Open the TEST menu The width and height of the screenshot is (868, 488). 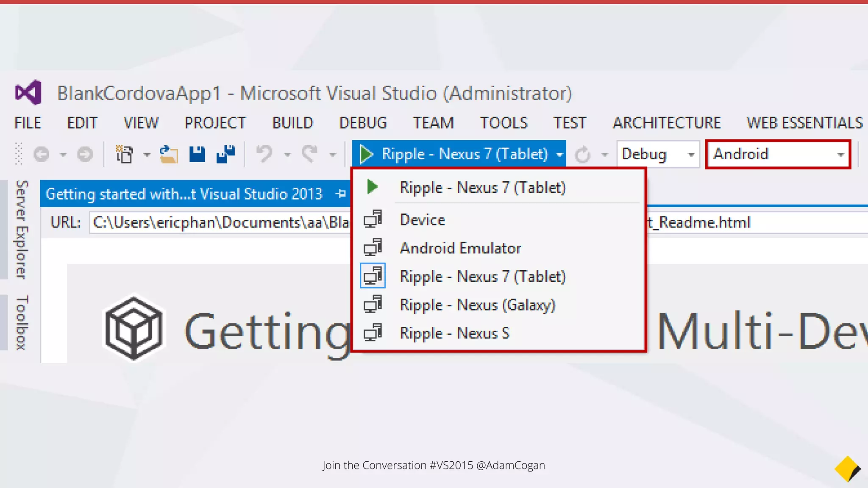click(570, 123)
